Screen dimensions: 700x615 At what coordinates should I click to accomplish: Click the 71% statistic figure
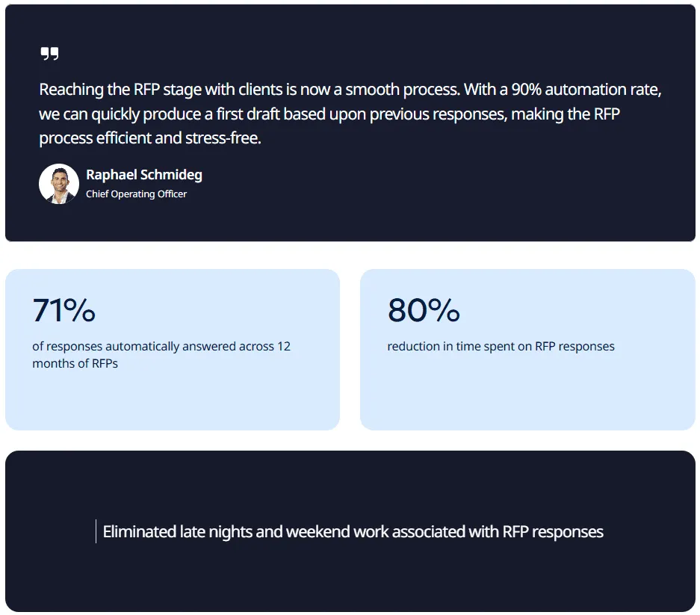(64, 310)
